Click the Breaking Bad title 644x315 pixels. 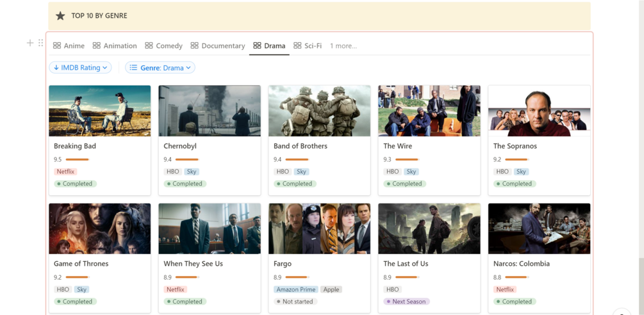click(x=75, y=146)
